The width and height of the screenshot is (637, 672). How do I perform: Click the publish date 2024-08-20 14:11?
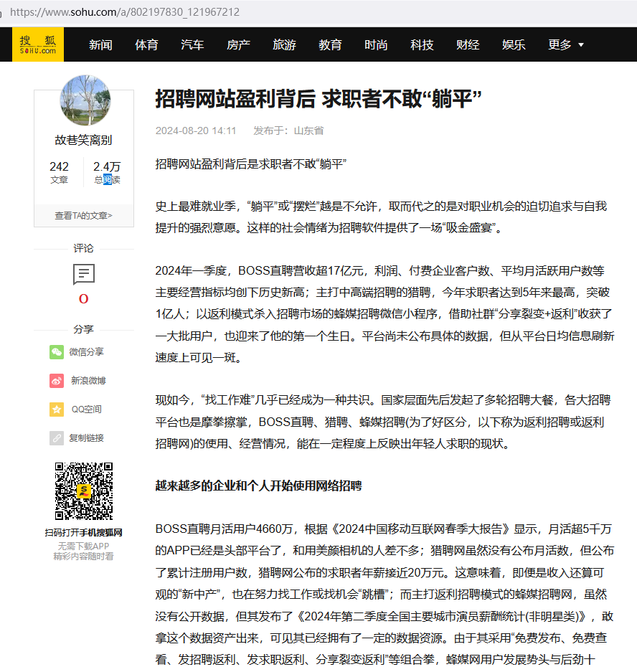point(196,131)
